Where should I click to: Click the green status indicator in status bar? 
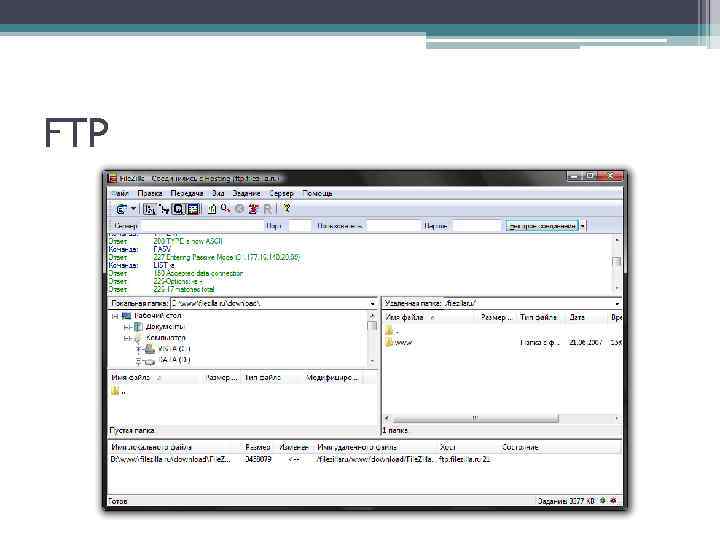coord(602,501)
